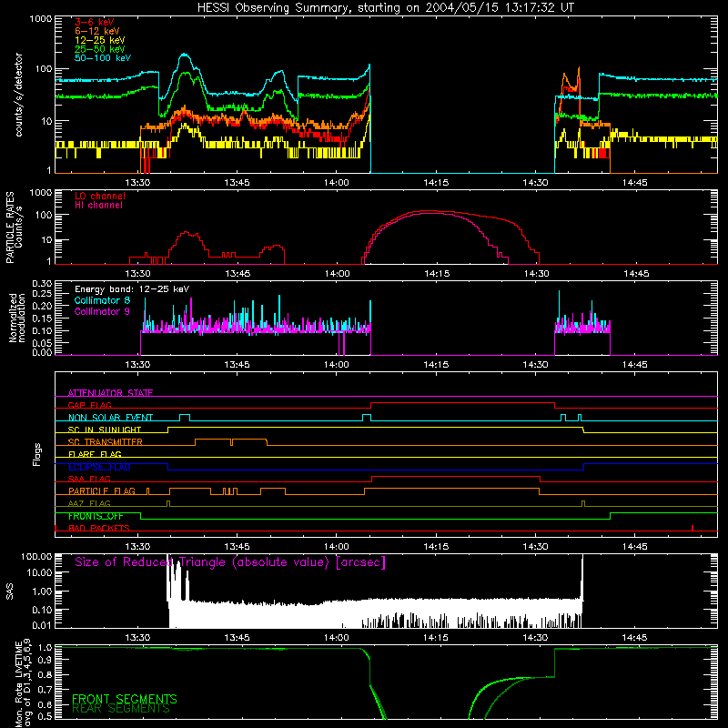Click the BAD PACKETS flag label
728x728 pixels.
(x=99, y=528)
